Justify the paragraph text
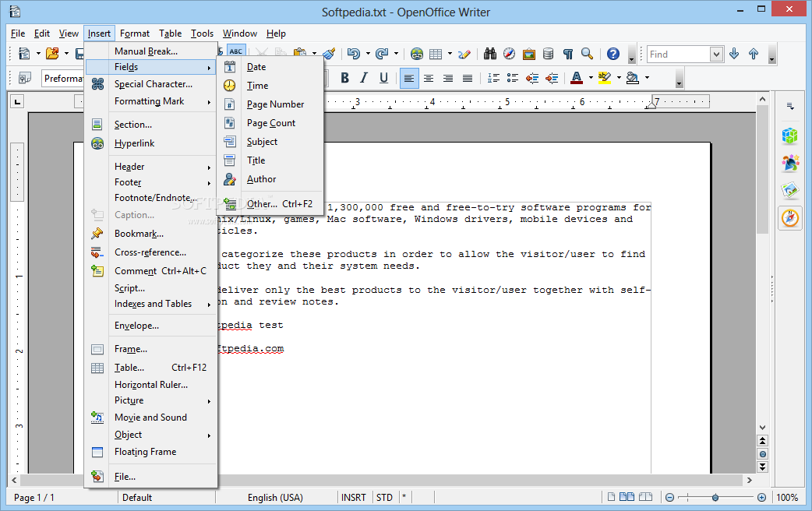The width and height of the screenshot is (812, 511). pos(467,78)
